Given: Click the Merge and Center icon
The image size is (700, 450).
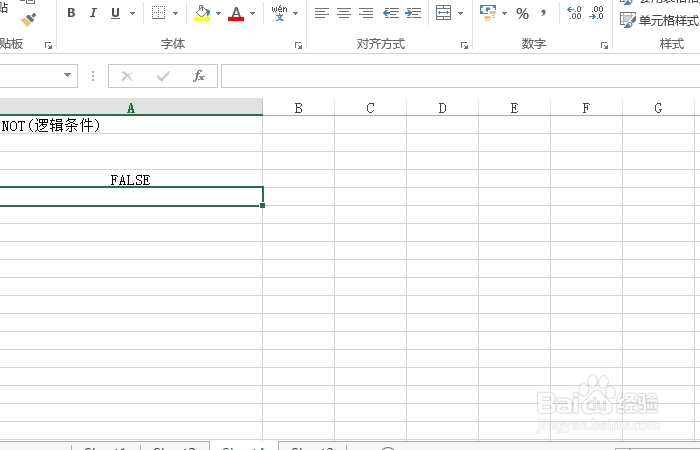Looking at the screenshot, I should point(443,13).
